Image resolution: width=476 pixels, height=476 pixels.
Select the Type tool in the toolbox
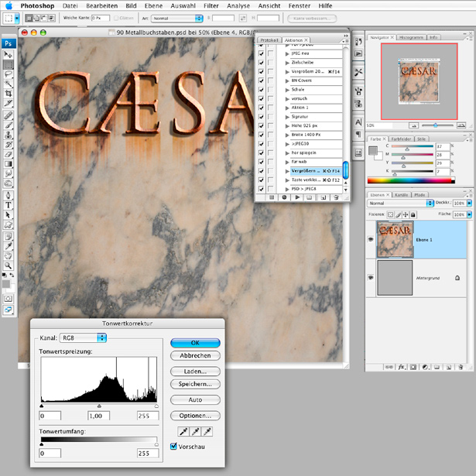[9, 205]
